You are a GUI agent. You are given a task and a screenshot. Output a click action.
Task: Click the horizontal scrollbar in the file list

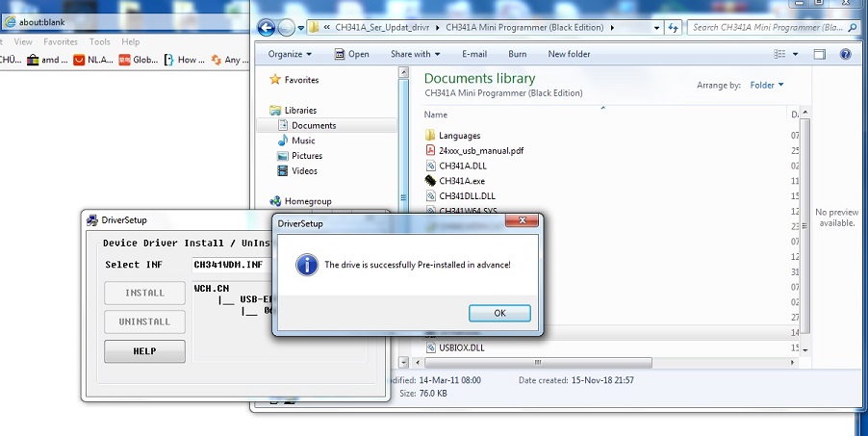pyautogui.click(x=538, y=362)
